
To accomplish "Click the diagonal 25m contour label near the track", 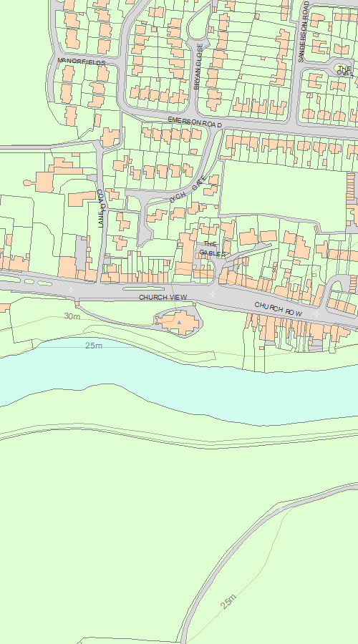I will (228, 602).
